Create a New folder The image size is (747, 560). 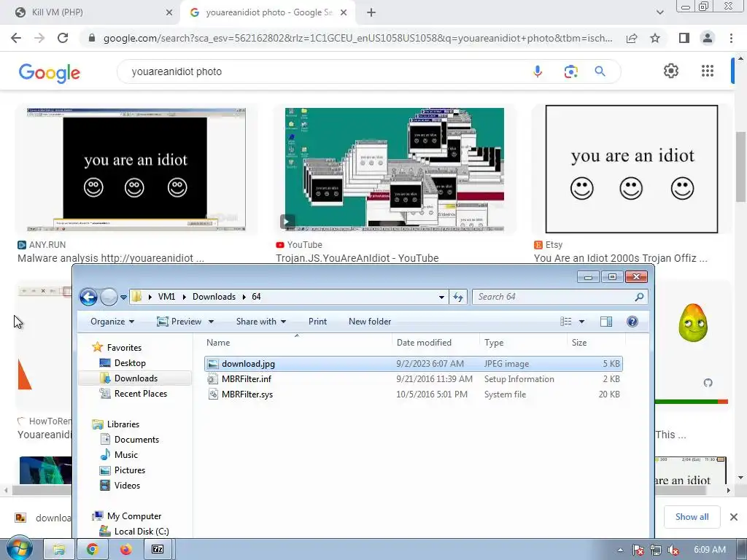click(x=370, y=322)
